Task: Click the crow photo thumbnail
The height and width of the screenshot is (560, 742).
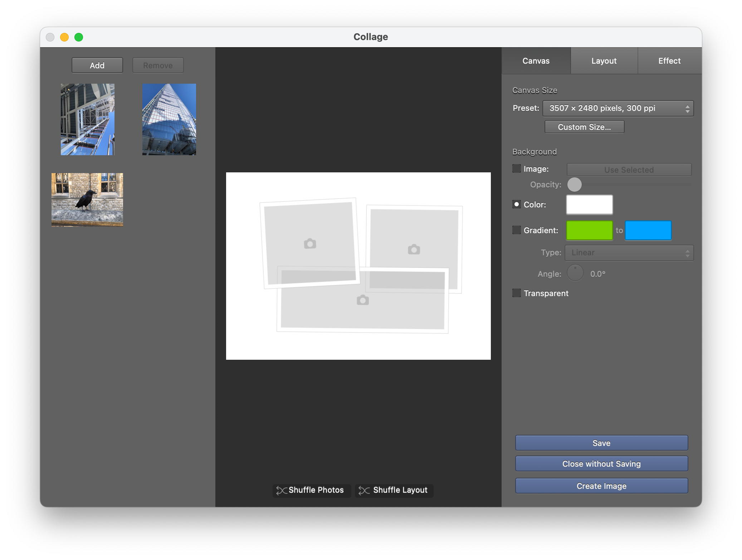Action: (87, 199)
